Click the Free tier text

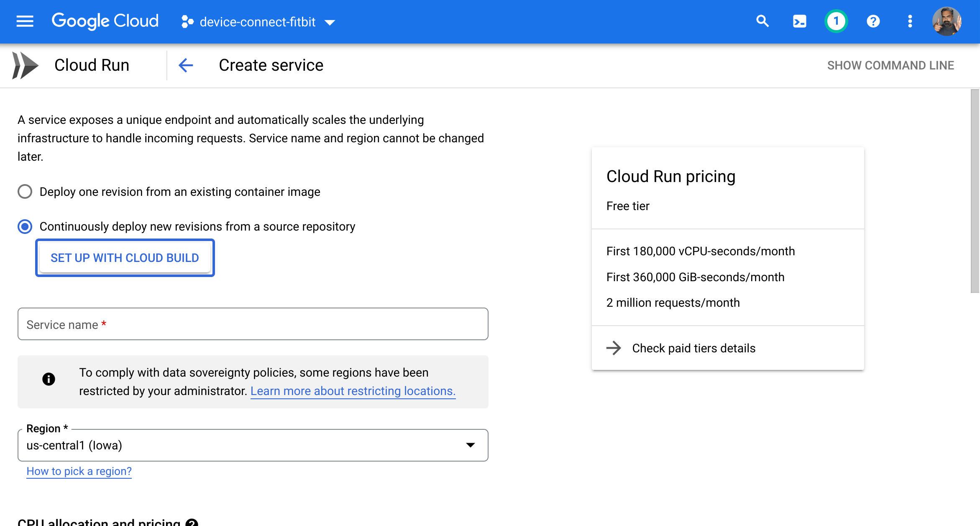pos(628,206)
